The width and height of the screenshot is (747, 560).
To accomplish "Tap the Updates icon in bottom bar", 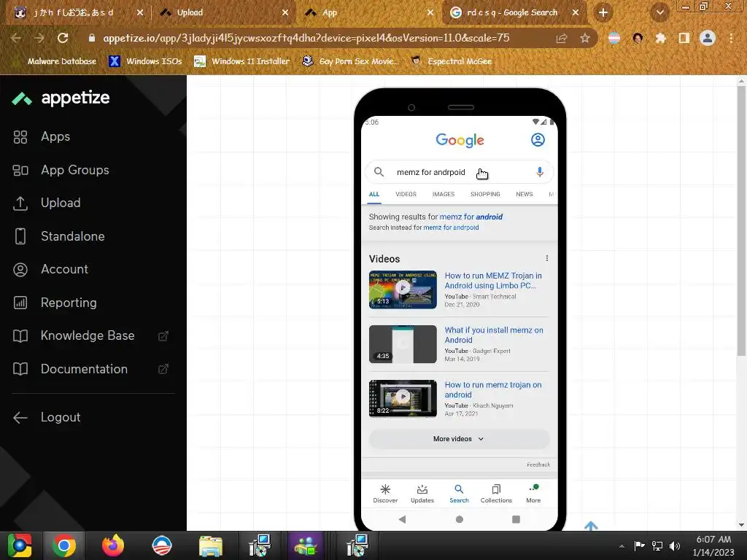I will coord(422,494).
